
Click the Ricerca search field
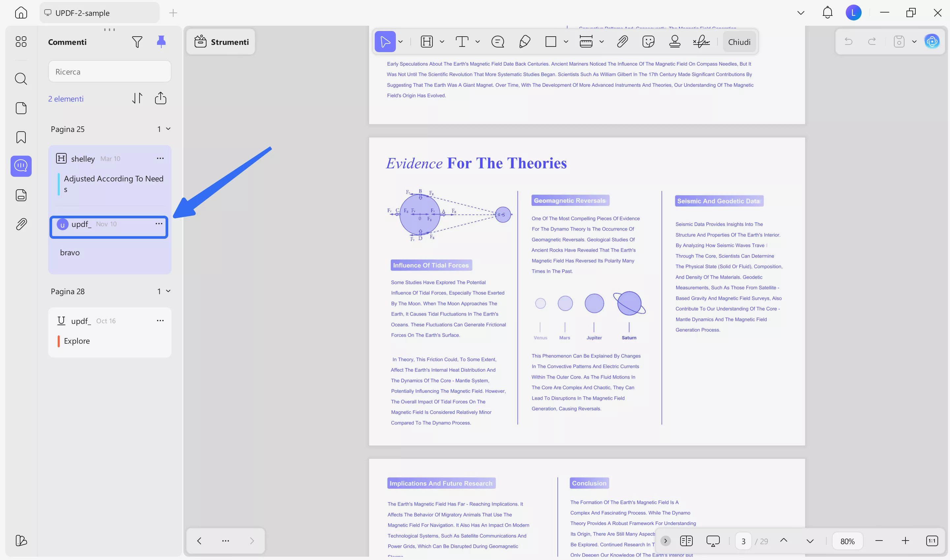point(110,72)
